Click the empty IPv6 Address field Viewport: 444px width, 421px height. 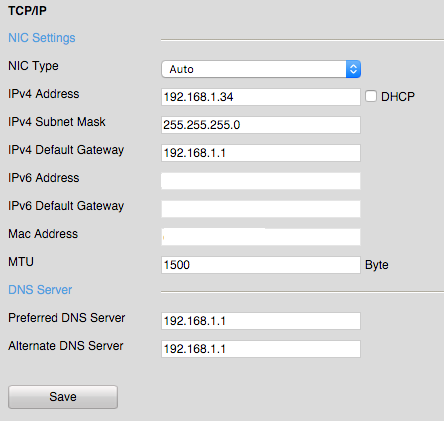(x=261, y=181)
